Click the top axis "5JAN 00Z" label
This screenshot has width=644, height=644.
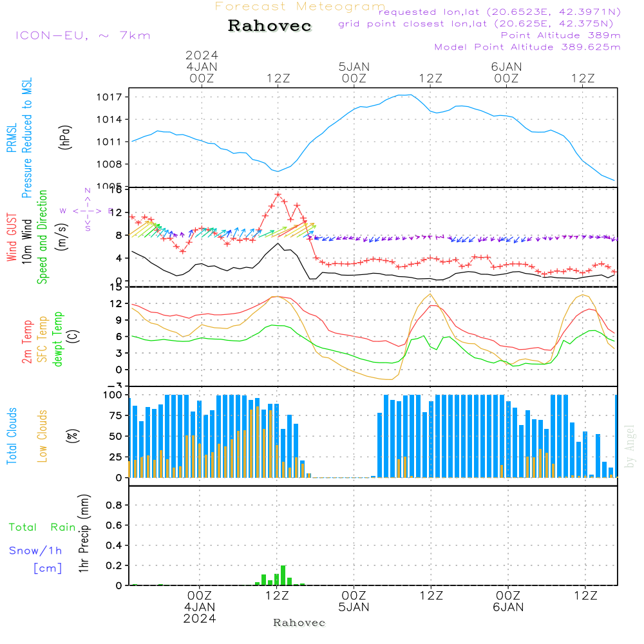[x=354, y=72]
